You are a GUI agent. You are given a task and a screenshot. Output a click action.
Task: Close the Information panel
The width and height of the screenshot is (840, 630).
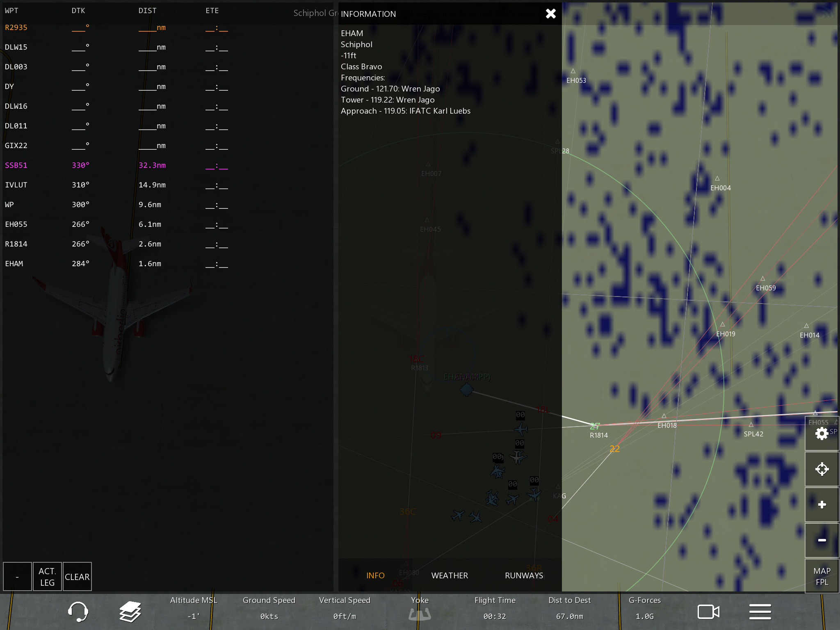tap(550, 14)
